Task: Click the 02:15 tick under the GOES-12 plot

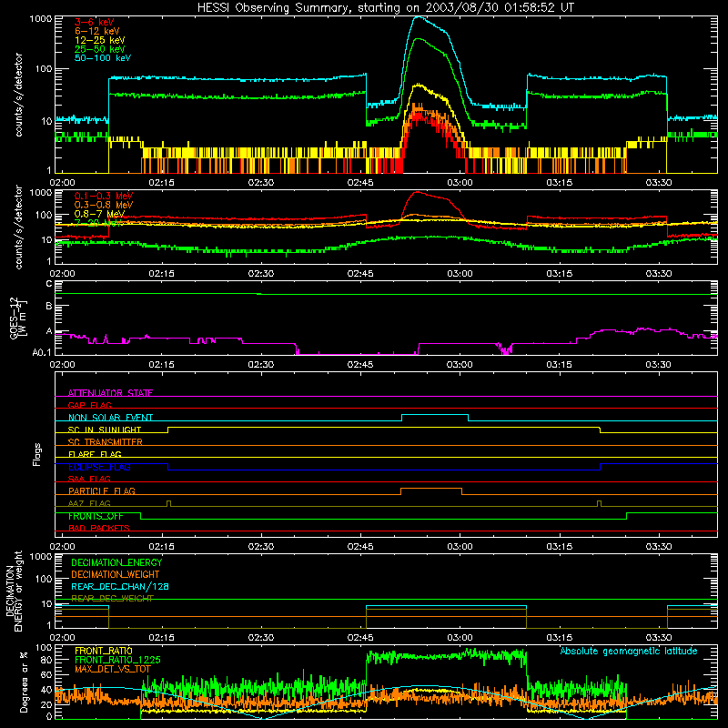Action: tap(162, 365)
